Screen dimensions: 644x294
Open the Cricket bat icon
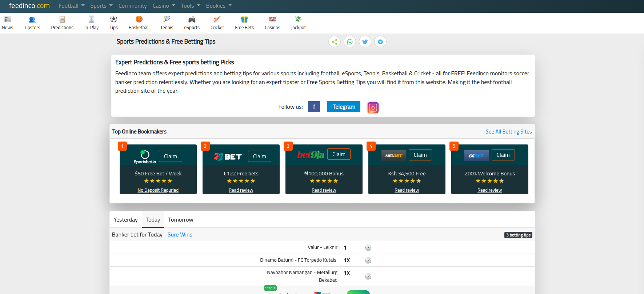(x=217, y=19)
